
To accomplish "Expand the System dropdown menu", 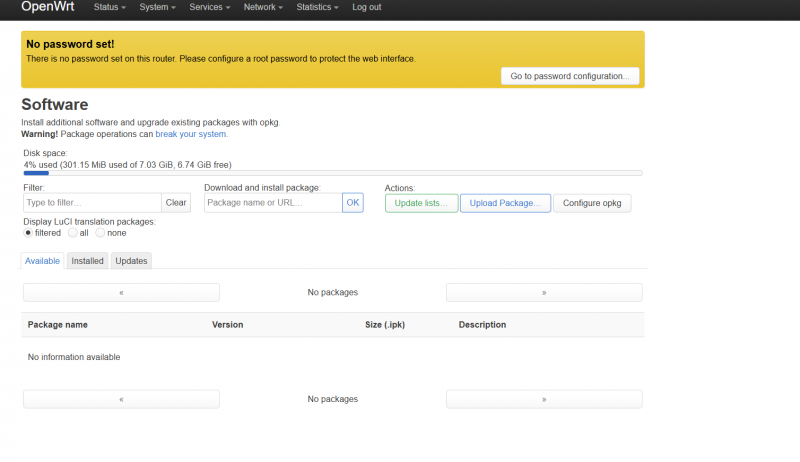I will click(158, 7).
